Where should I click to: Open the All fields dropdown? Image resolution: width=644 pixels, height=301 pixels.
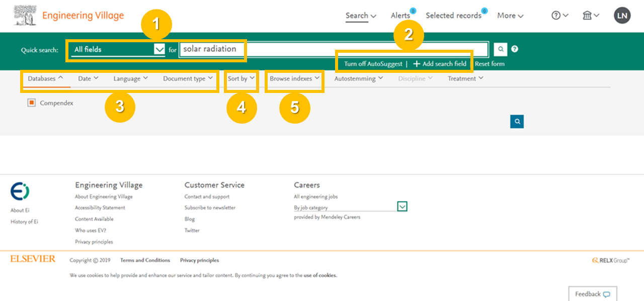pos(118,49)
